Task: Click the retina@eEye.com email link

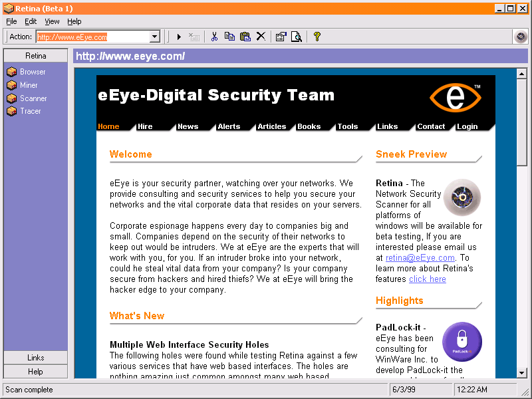Action: 420,257
